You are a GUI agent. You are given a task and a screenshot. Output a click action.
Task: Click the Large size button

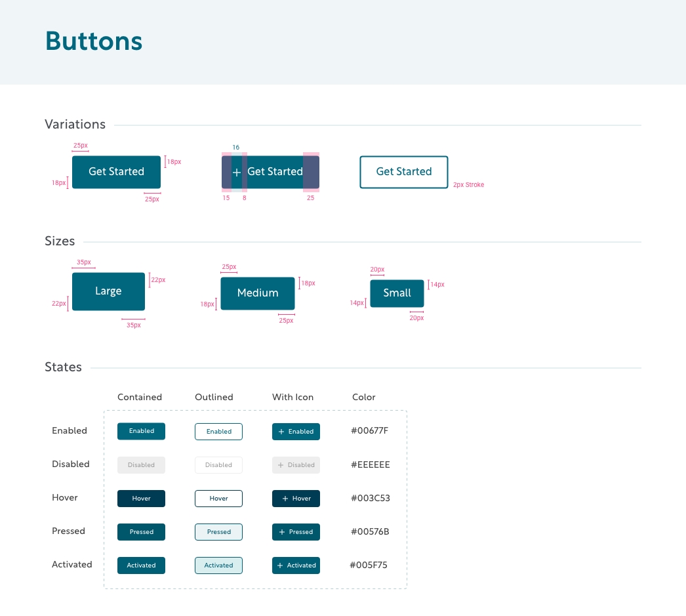tap(108, 291)
